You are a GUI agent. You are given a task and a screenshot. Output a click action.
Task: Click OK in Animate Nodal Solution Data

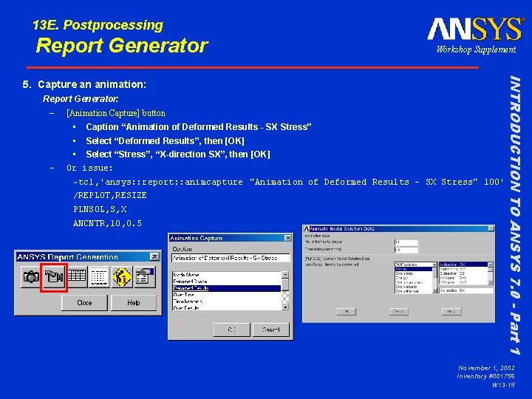(347, 312)
